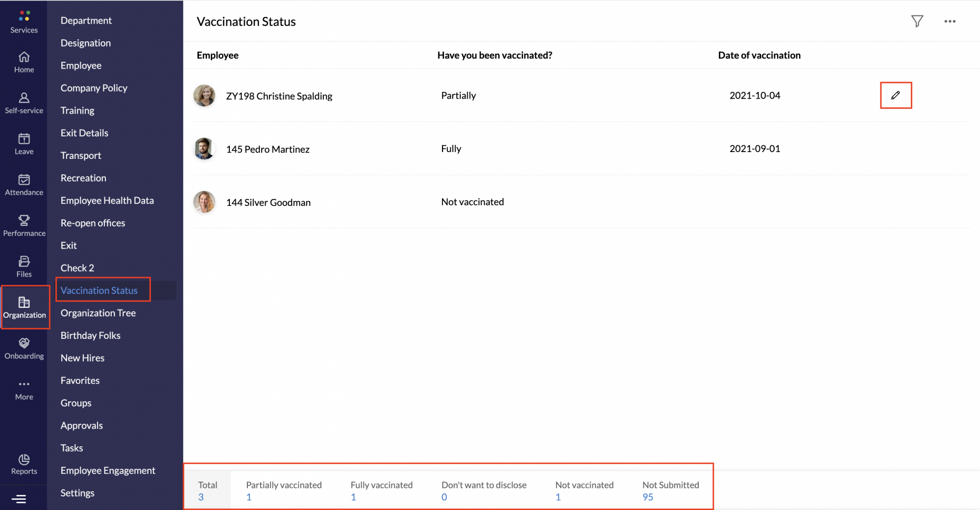Open the filter options for Vaccination Status

(x=917, y=21)
